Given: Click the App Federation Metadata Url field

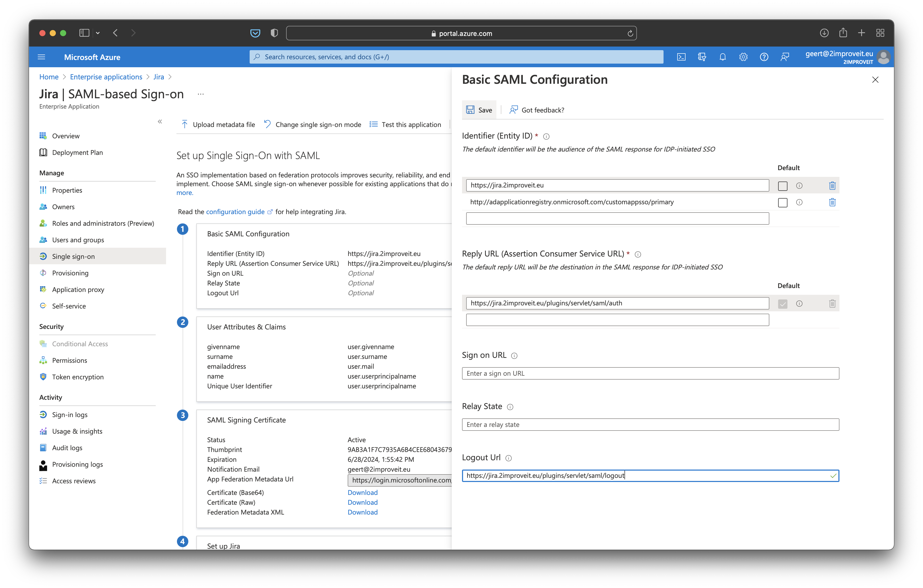Looking at the screenshot, I should coord(400,480).
